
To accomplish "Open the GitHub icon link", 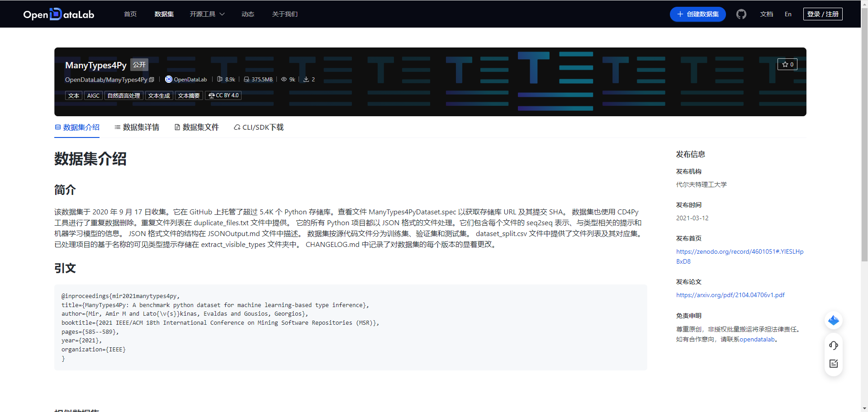I will point(741,14).
